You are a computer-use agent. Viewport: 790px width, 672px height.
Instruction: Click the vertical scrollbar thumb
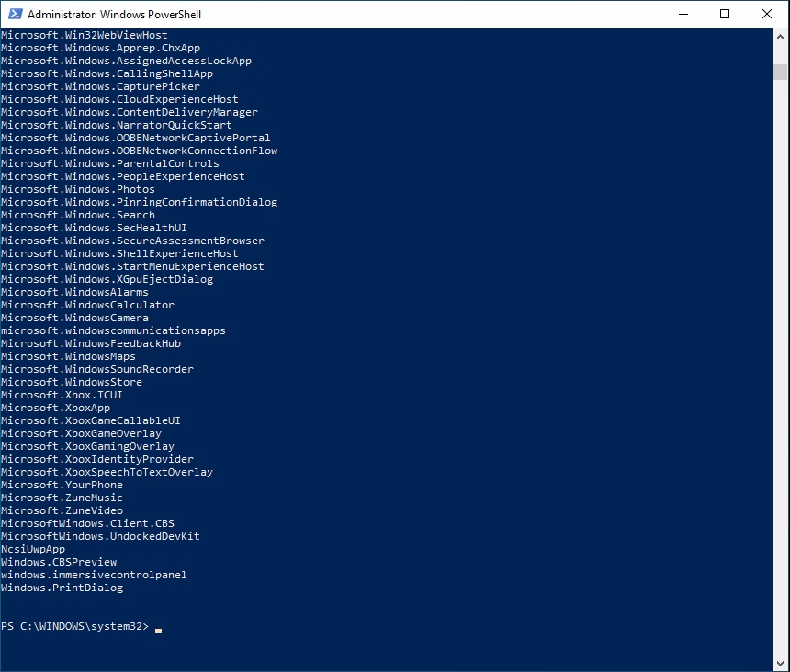[780, 72]
